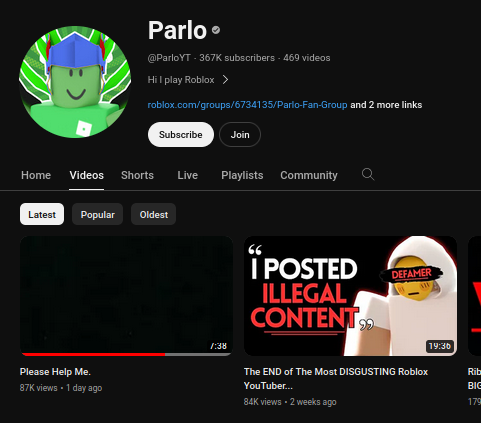
Task: Click the Join membership button
Action: pyautogui.click(x=240, y=134)
